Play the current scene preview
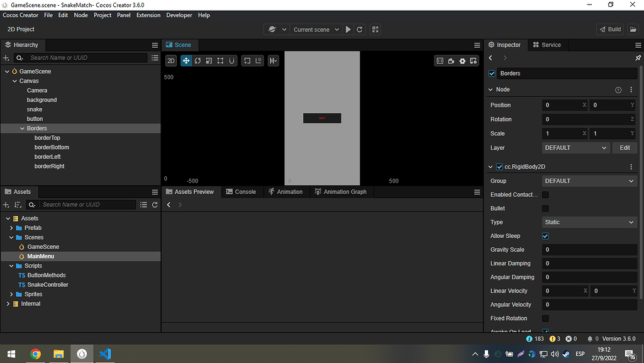 [x=348, y=30]
